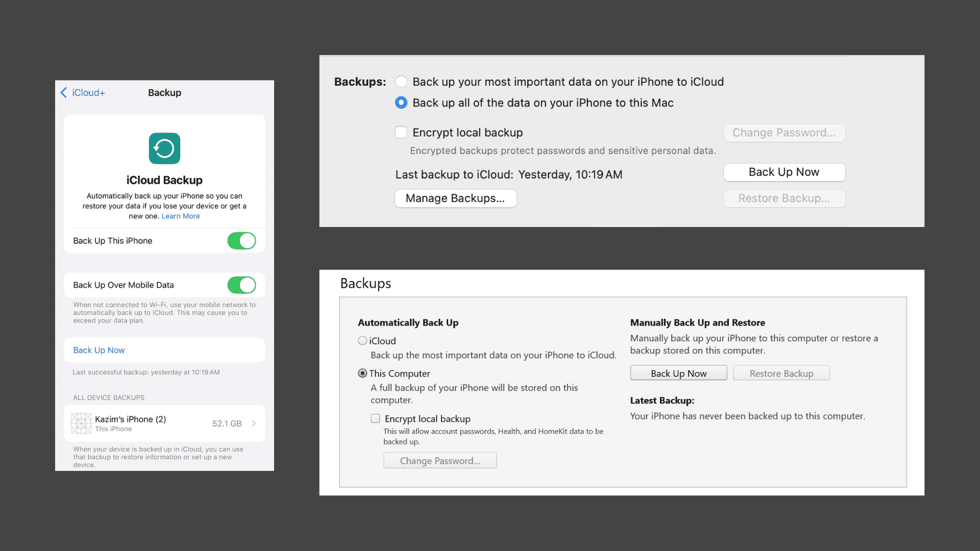The width and height of the screenshot is (980, 551).
Task: Select backing up all iPhone data to this Mac
Action: click(x=401, y=102)
